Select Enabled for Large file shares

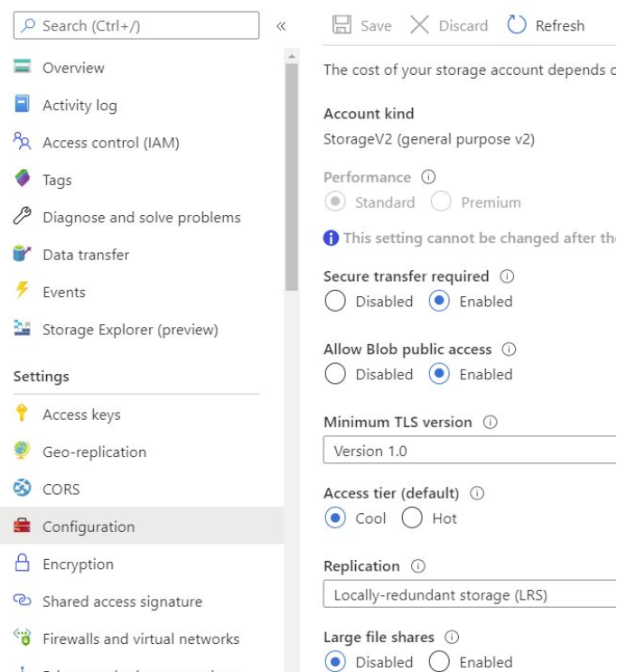pos(439,661)
